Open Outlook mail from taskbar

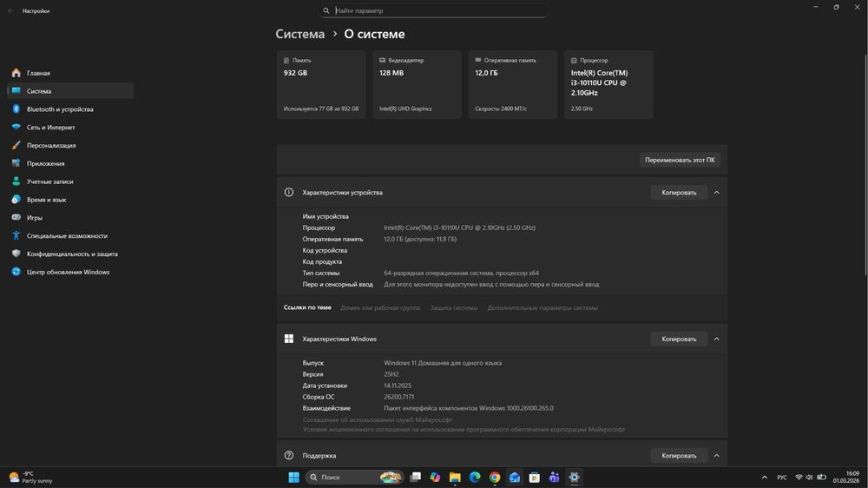pos(515,478)
